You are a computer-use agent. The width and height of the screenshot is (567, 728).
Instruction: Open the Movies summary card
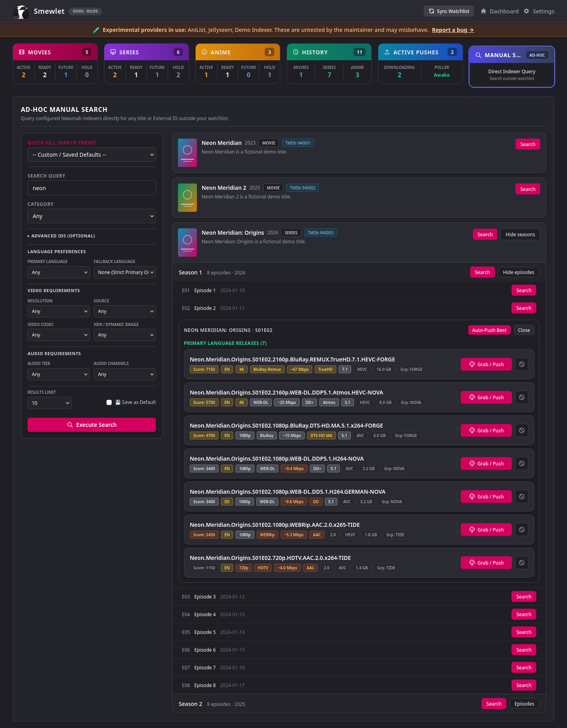point(55,63)
